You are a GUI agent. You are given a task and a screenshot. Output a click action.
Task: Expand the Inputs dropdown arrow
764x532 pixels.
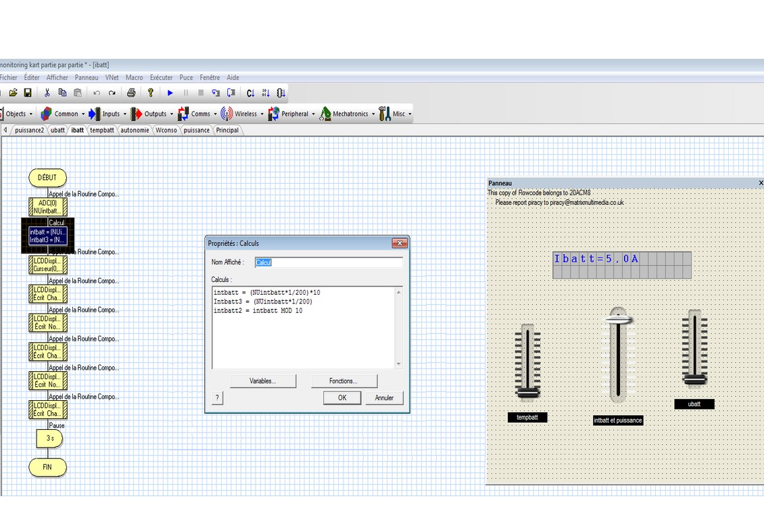coord(124,114)
